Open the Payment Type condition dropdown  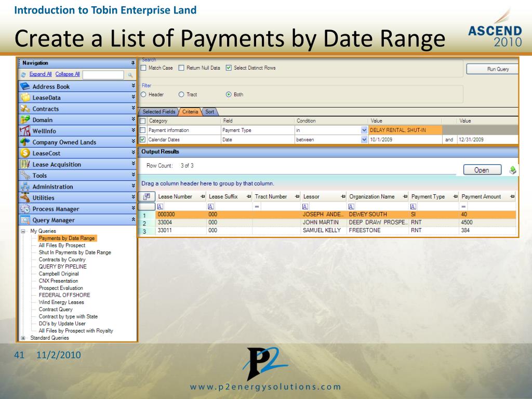[x=364, y=130]
